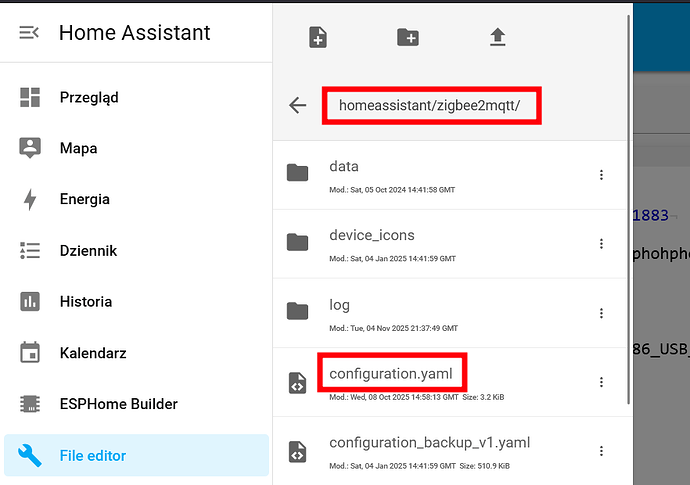Open the data folder
The height and width of the screenshot is (485, 690).
tap(344, 167)
